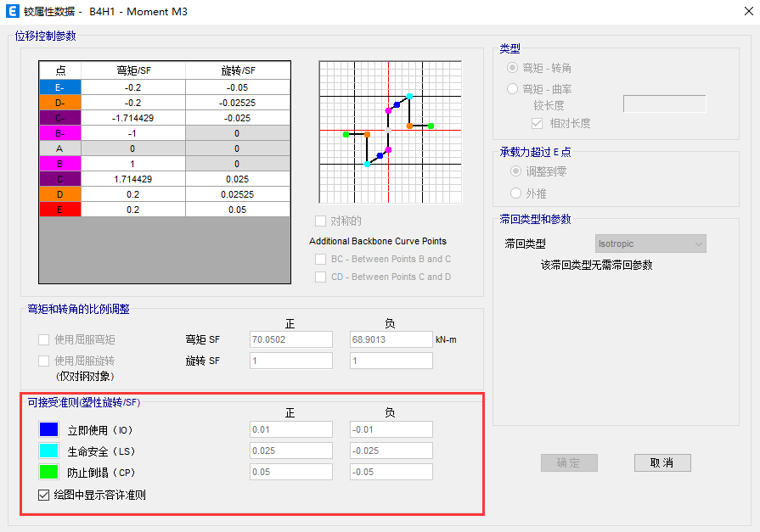Open the 滞回类型 Isotropic dropdown
Image resolution: width=760 pixels, height=532 pixels.
650,244
